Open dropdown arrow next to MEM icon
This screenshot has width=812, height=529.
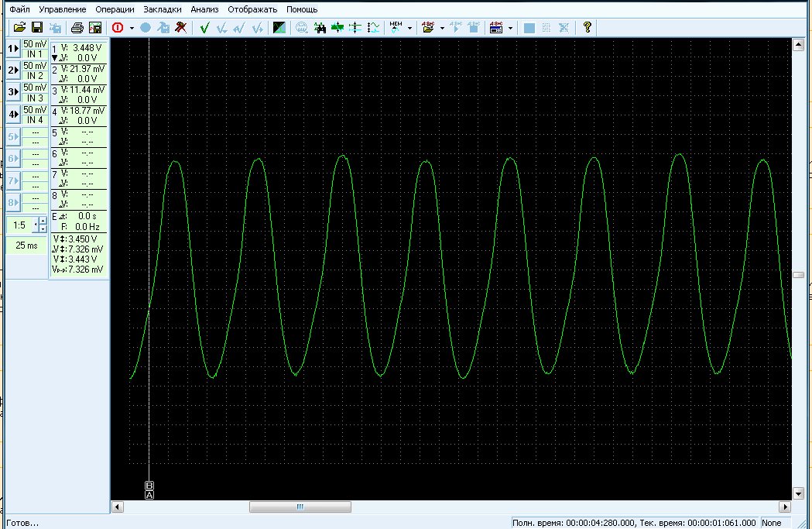(x=409, y=28)
